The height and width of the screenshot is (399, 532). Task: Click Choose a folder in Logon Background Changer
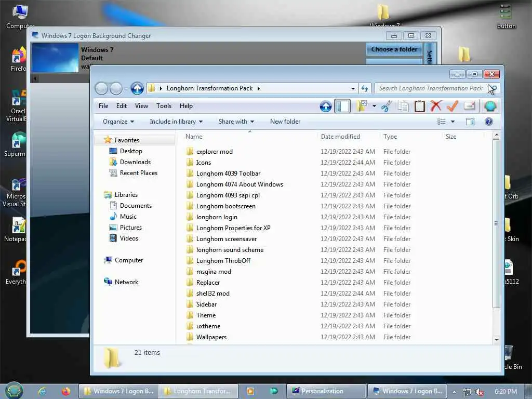(x=394, y=49)
